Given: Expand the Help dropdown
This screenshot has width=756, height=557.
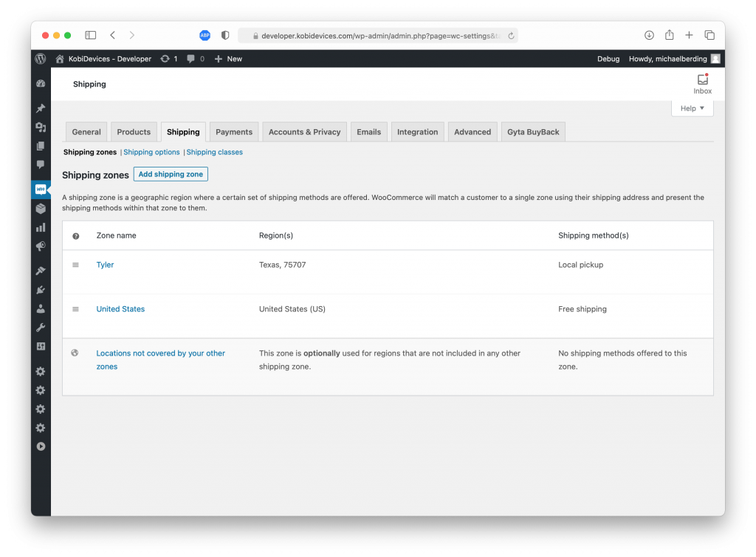Looking at the screenshot, I should (693, 108).
